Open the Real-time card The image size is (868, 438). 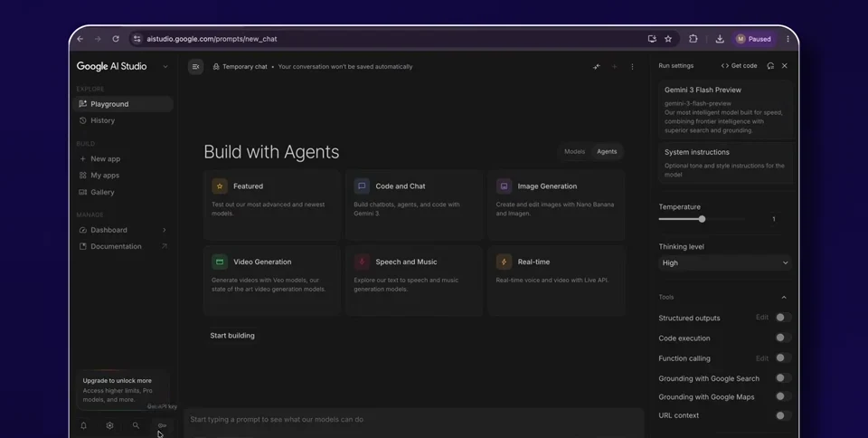tap(556, 281)
